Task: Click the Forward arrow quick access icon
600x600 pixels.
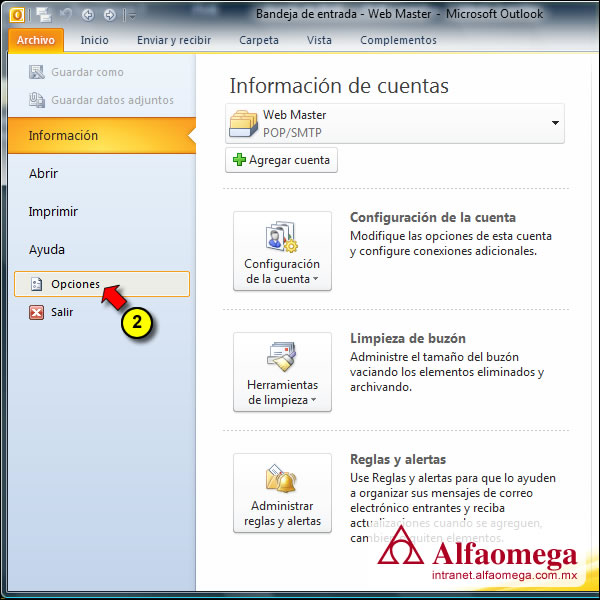Action: click(109, 15)
